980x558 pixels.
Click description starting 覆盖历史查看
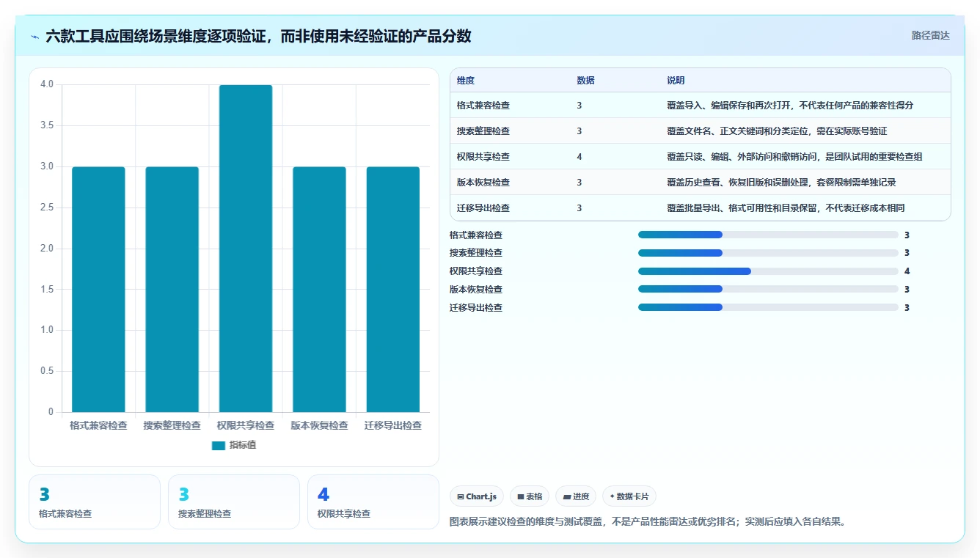(x=781, y=183)
